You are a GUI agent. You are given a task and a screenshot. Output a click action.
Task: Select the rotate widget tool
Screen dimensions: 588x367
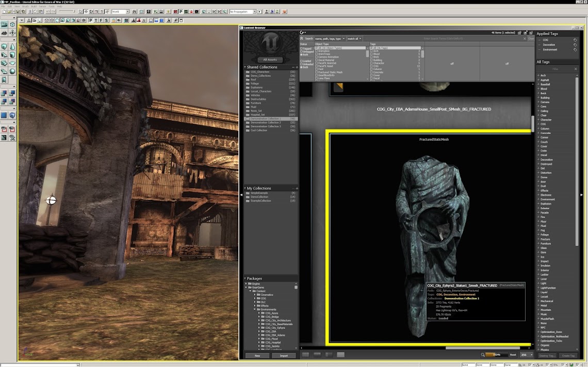coord(91,12)
